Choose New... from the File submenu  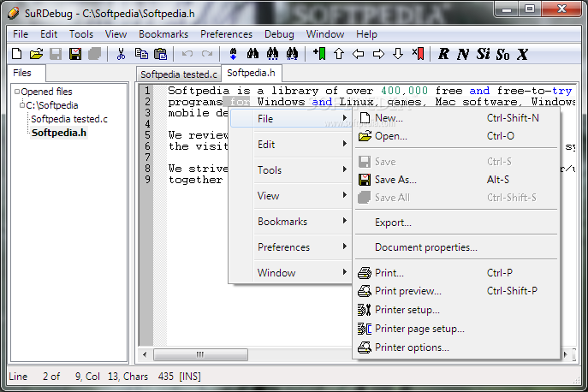pyautogui.click(x=455, y=118)
